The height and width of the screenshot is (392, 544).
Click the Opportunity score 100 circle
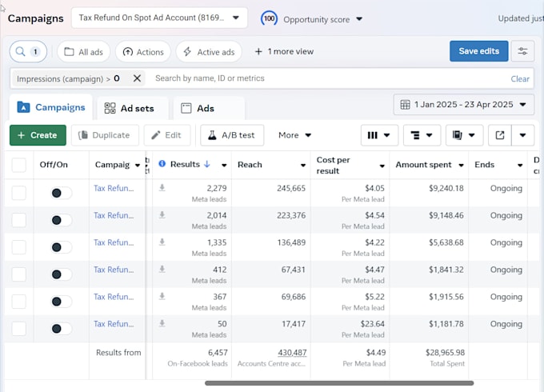[x=270, y=18]
